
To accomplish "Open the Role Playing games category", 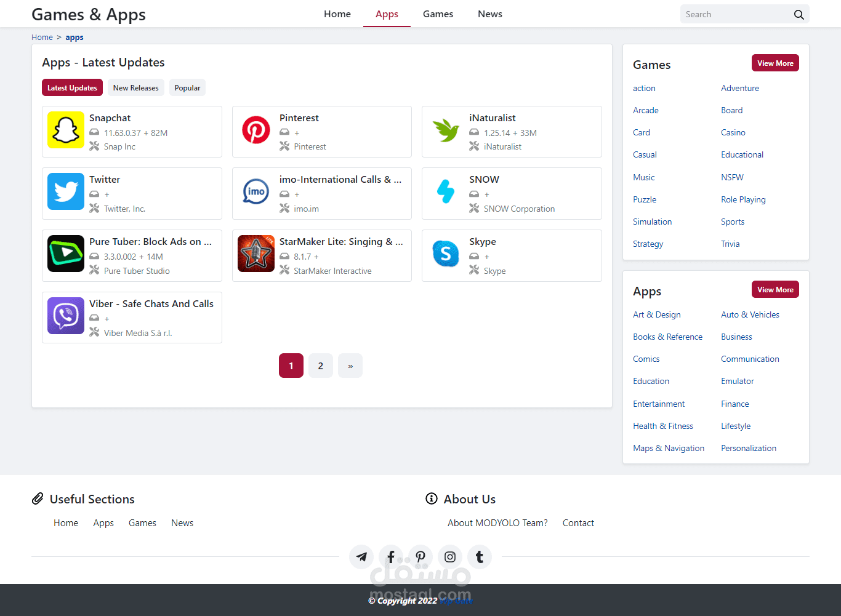I will click(743, 199).
